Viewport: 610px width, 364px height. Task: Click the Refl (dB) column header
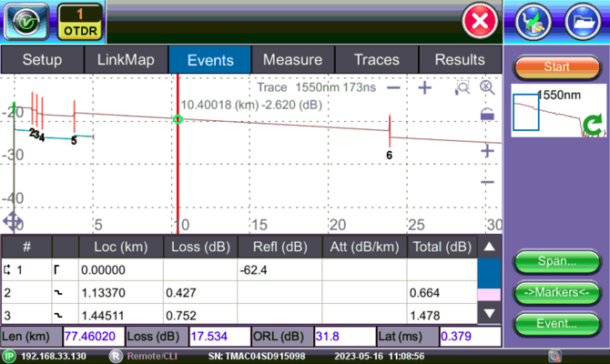pos(280,247)
